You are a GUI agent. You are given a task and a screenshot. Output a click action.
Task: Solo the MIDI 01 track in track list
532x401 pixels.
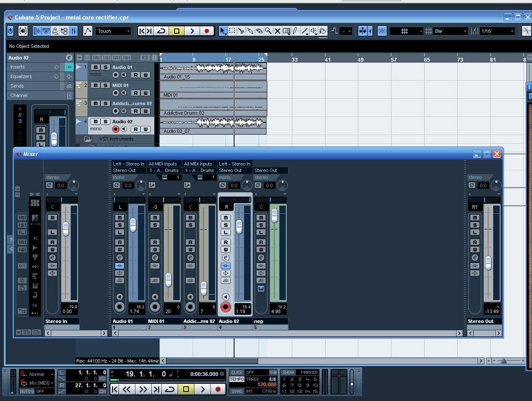(x=105, y=85)
